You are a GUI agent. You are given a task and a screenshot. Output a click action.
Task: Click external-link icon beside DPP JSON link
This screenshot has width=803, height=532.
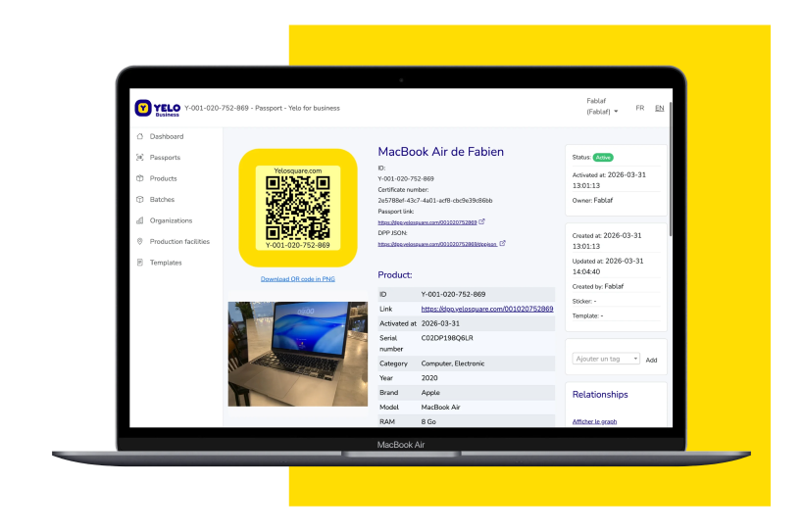point(502,243)
